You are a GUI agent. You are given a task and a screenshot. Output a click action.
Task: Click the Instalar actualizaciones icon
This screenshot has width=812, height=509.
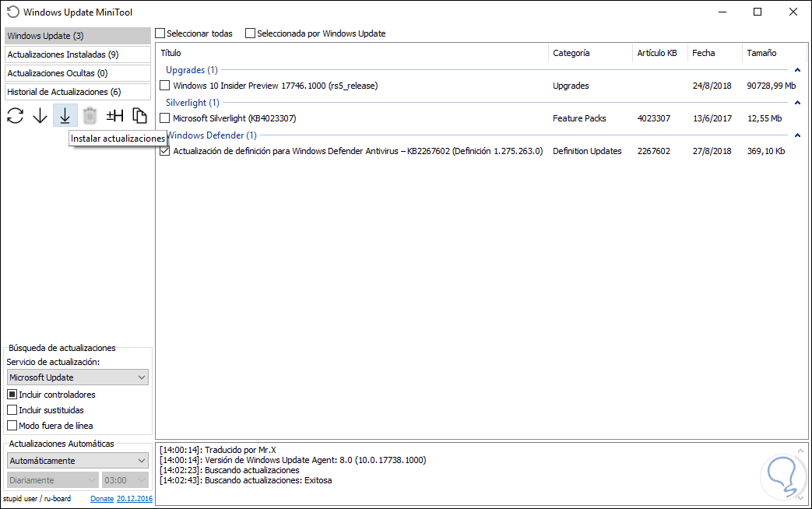tap(65, 115)
